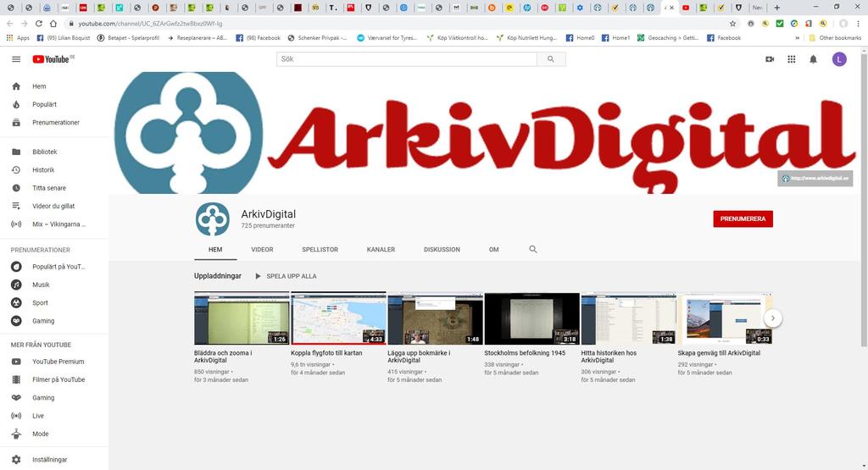868x470 pixels.
Task: Open video title Stockholms befolkning 1945
Action: (x=525, y=353)
